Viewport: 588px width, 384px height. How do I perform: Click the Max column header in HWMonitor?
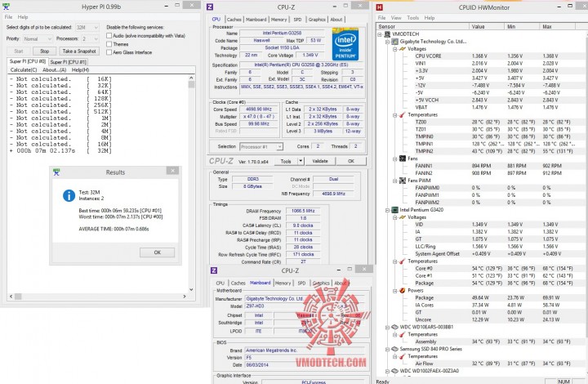click(558, 27)
